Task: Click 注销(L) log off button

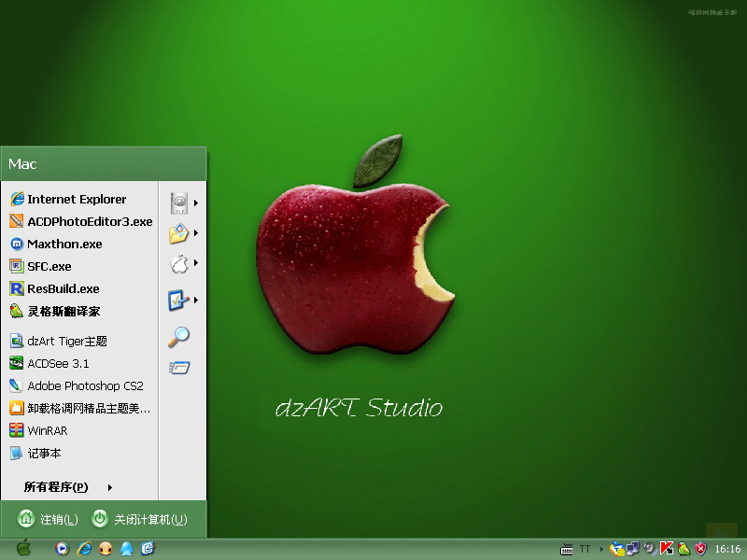Action: pos(49,519)
